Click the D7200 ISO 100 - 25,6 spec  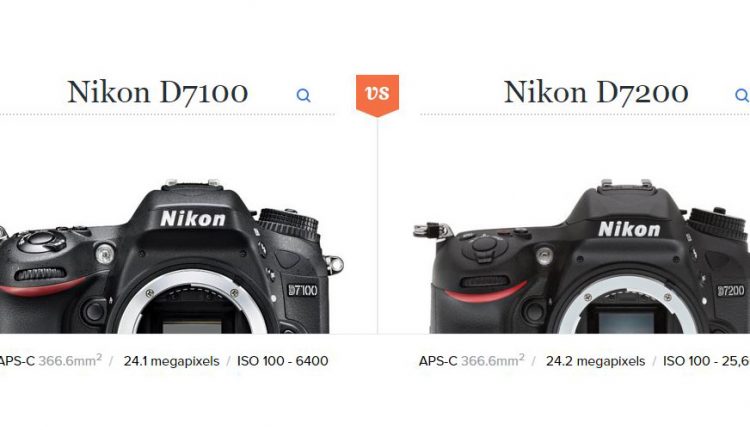pyautogui.click(x=706, y=361)
